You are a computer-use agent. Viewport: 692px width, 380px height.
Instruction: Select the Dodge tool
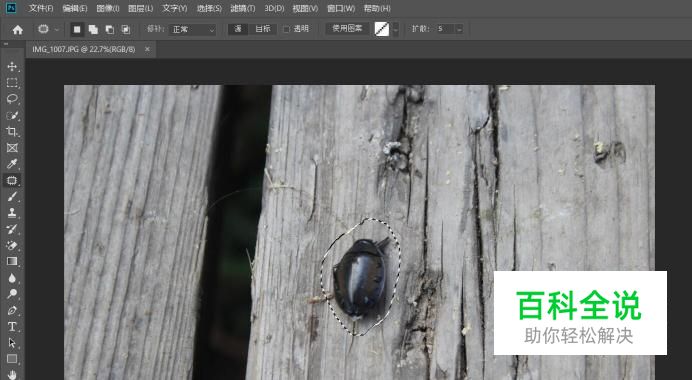tap(12, 294)
